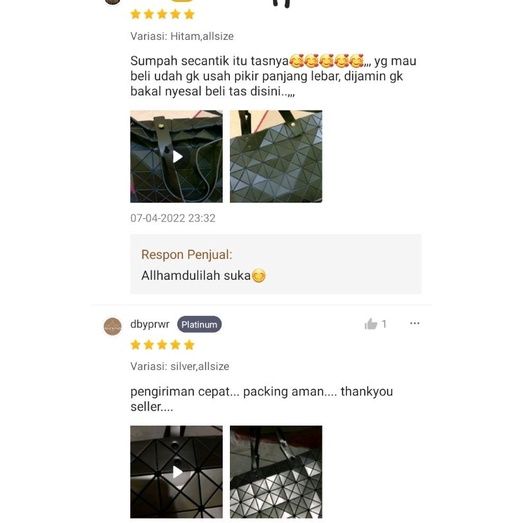
Task: Open the three-dot menu on dbyprwr's review
Action: pyautogui.click(x=415, y=323)
